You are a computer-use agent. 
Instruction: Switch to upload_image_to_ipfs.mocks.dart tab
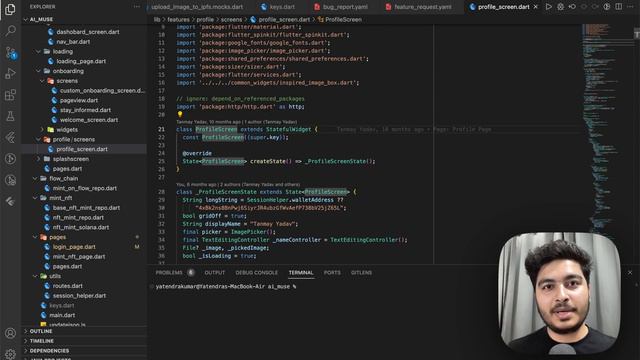click(197, 7)
